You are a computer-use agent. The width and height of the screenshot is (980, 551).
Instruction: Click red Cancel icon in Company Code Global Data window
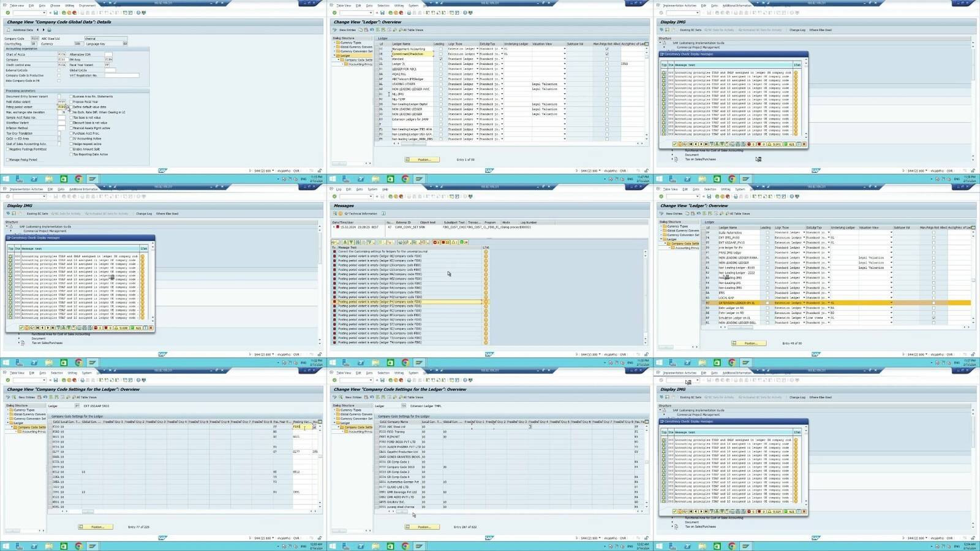click(x=74, y=12)
